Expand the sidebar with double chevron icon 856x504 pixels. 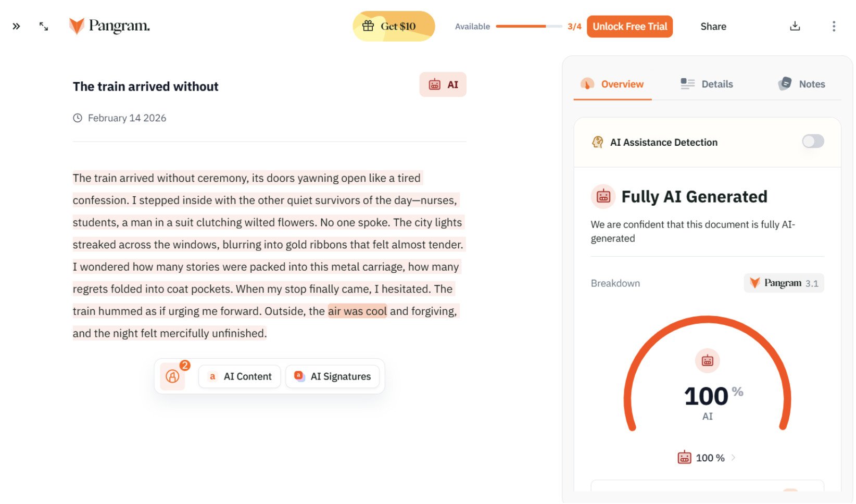[x=16, y=26]
